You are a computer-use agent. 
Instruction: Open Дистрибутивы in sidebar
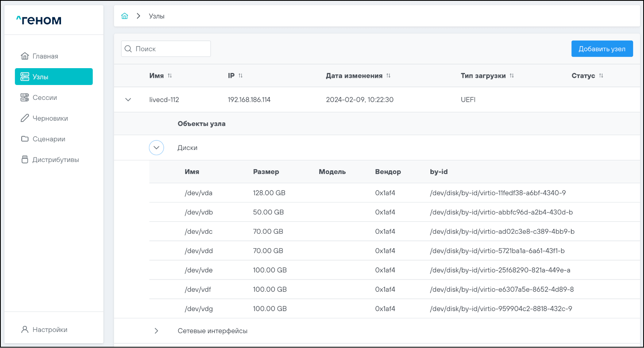[55, 160]
